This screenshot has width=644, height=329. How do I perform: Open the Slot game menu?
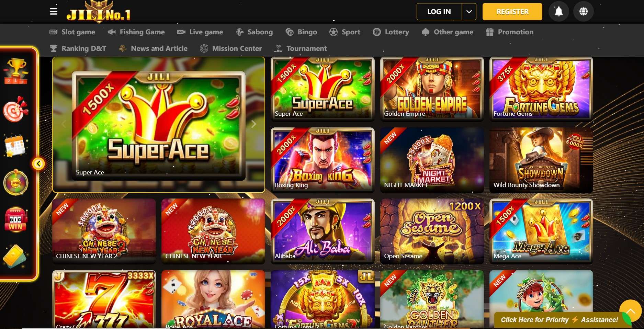tap(72, 32)
